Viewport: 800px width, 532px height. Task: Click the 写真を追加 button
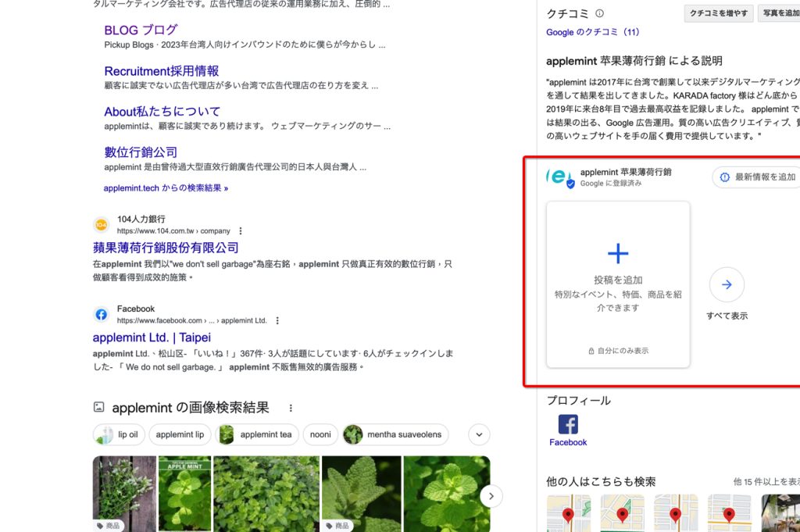coord(779,13)
